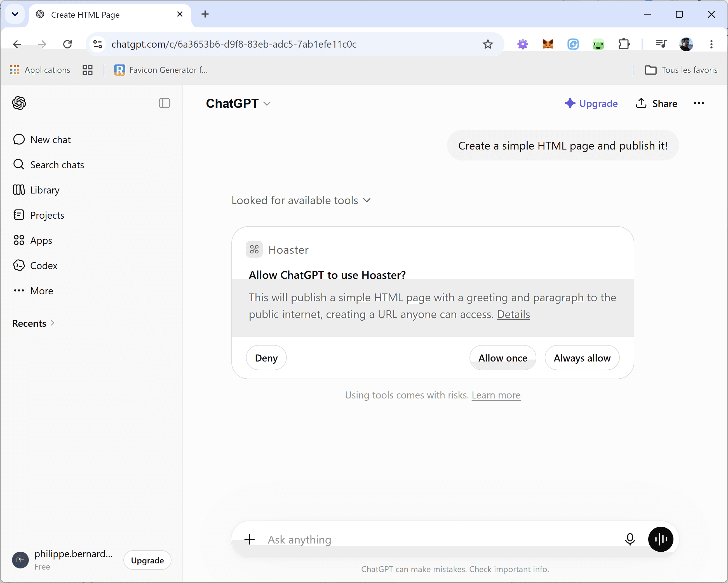Open conversation options three-dot menu
The height and width of the screenshot is (583, 728).
click(699, 103)
